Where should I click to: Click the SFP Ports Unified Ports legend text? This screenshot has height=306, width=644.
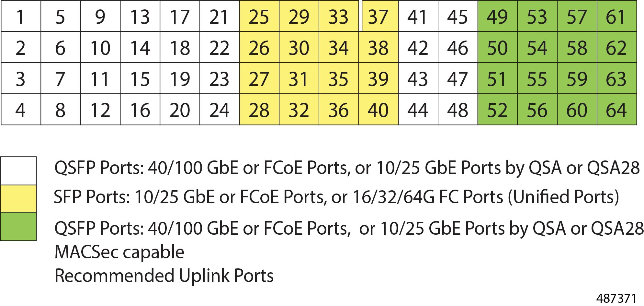(336, 197)
